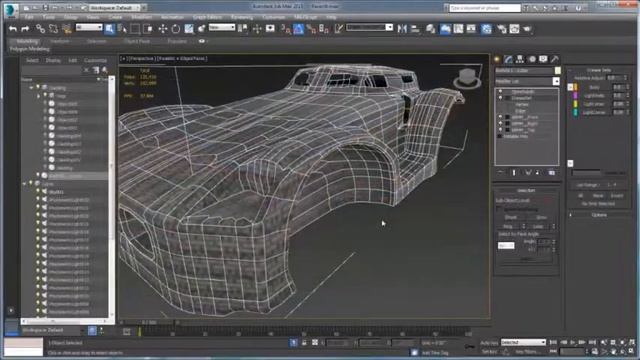This screenshot has width=640, height=360.
Task: Activate the Bind to Space Warp tool
Action: [67, 29]
